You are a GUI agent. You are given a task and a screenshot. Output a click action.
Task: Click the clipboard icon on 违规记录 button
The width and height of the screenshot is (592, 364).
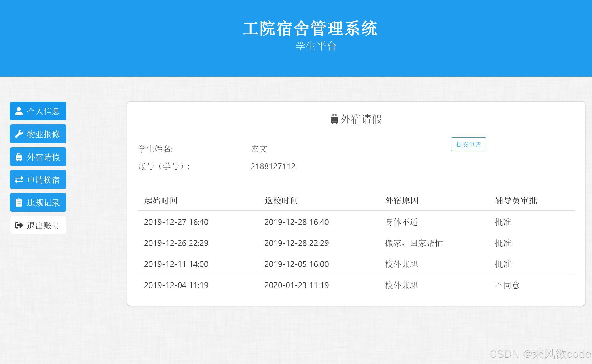pyautogui.click(x=19, y=202)
